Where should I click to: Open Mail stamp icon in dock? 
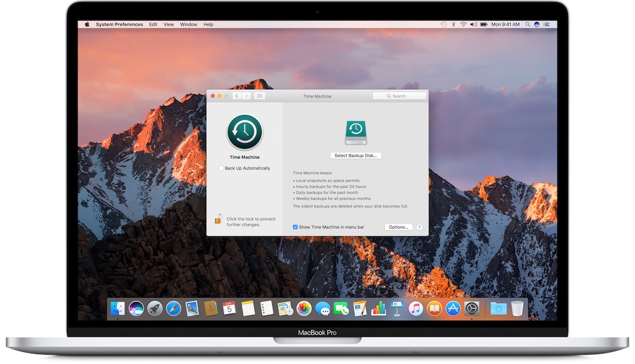pos(192,309)
